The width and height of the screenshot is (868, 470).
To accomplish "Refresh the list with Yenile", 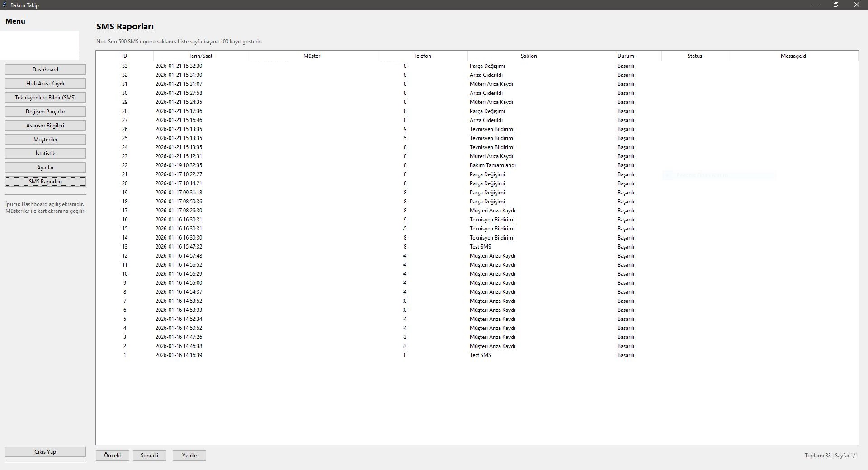I will [x=189, y=456].
